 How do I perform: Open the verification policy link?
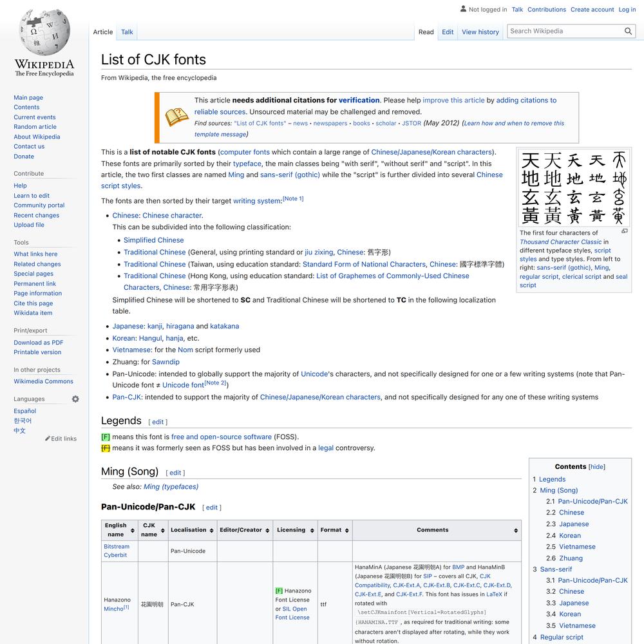coord(359,100)
